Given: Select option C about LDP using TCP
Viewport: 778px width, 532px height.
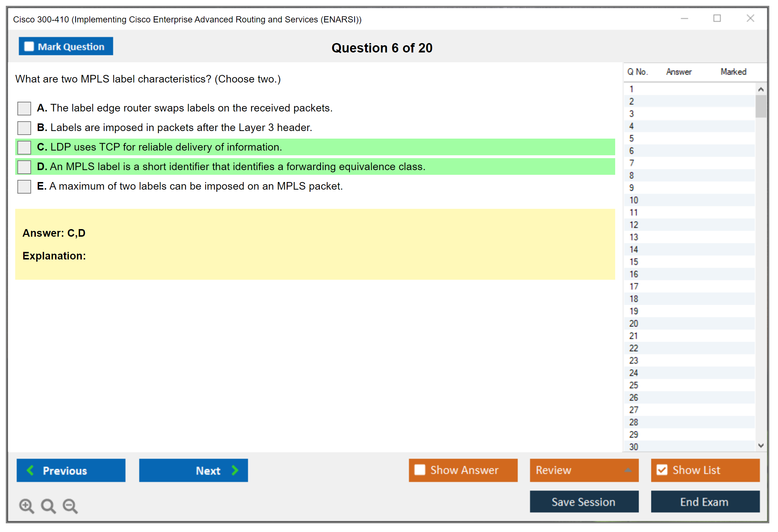Looking at the screenshot, I should tap(24, 147).
